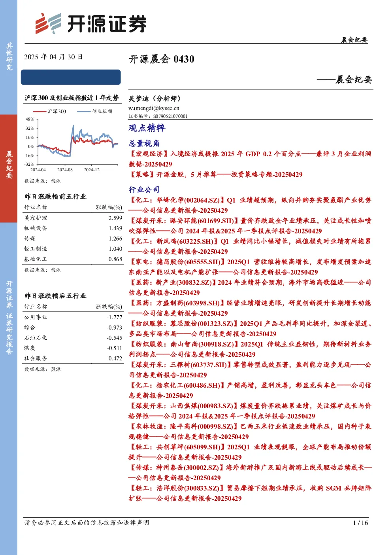392x555 pixels.
Task: Click the 石油石化 industry row
Action: pos(73,338)
